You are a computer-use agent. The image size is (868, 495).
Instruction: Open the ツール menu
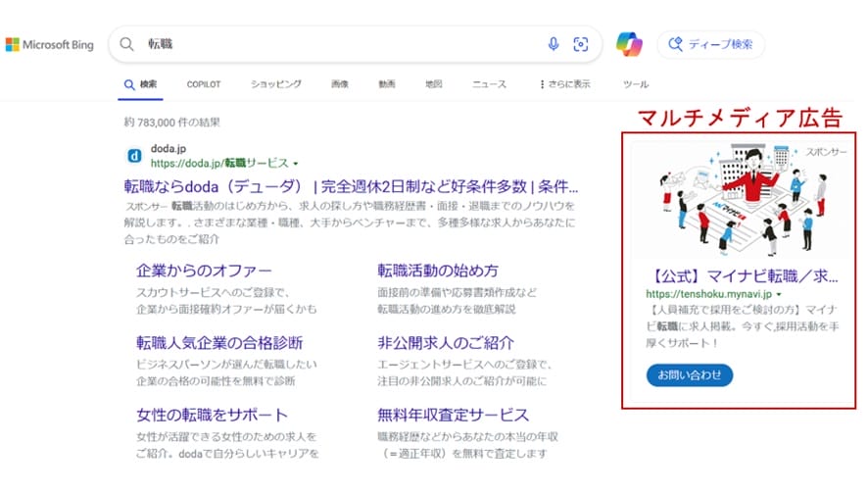coord(636,84)
